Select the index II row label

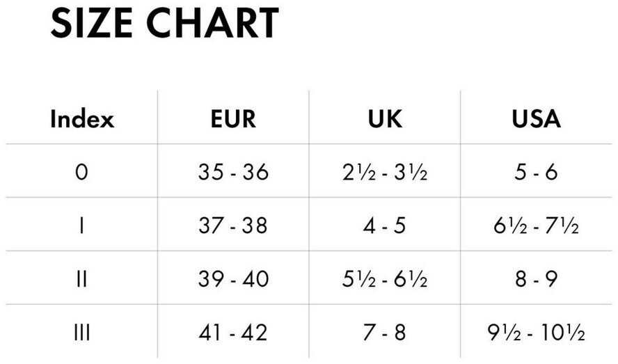pos(81,279)
